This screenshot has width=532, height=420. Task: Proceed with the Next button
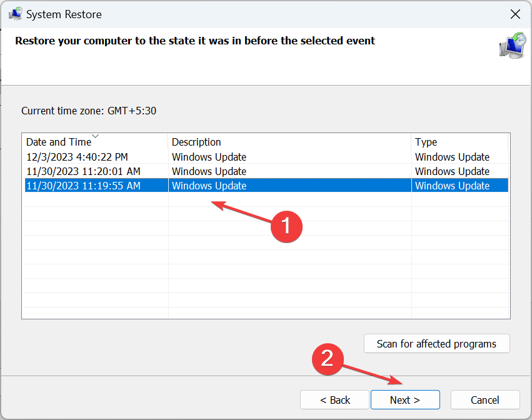(405, 400)
